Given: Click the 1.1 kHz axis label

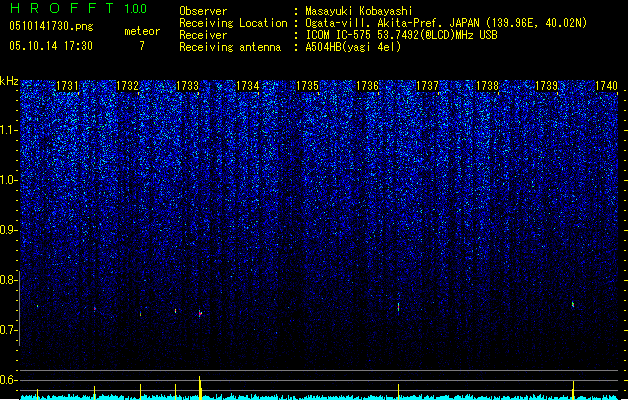Looking at the screenshot, I should click(x=9, y=130).
